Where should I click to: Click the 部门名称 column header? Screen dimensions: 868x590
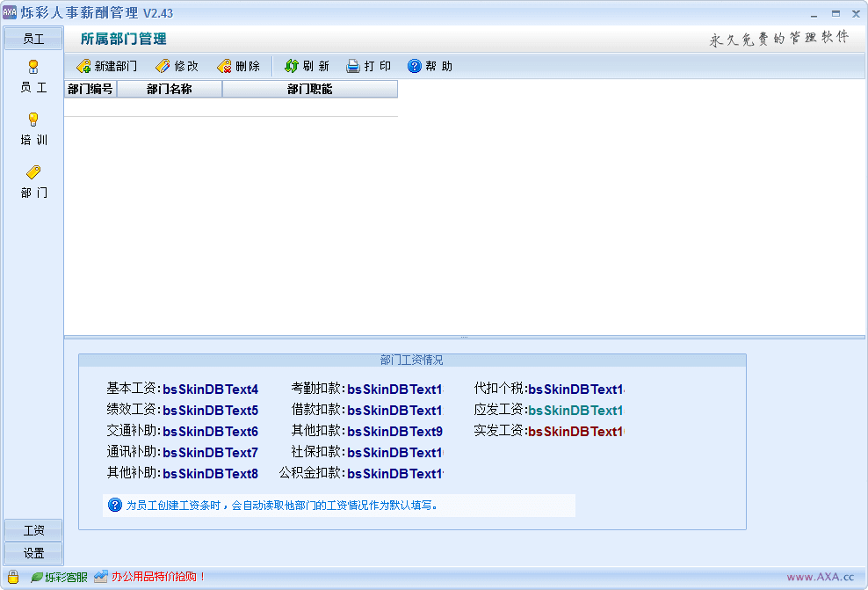tap(169, 89)
